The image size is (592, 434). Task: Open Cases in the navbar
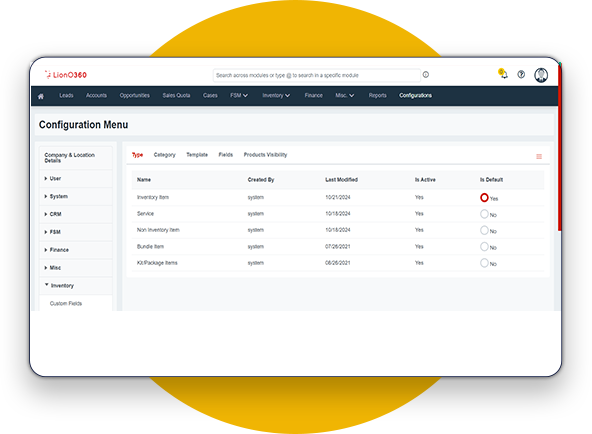click(x=210, y=95)
